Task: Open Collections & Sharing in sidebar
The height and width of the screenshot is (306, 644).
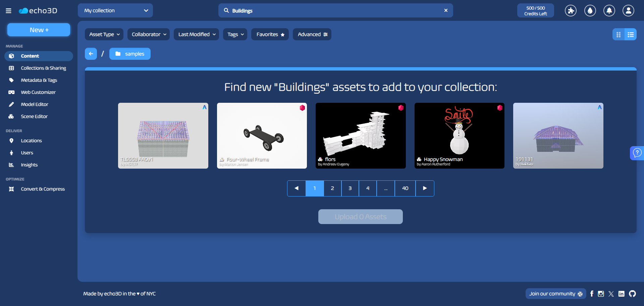Action: [x=43, y=68]
